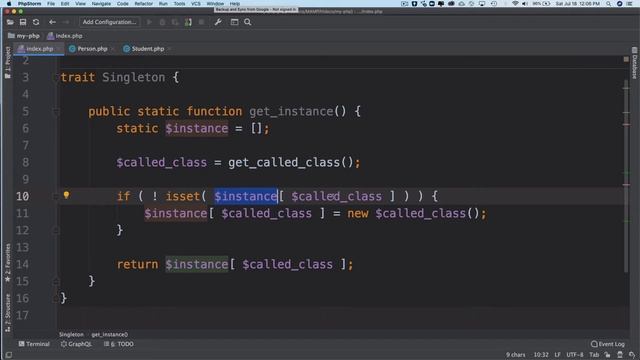Click the green Listen for PHP Debug Connections icon
This screenshot has height=360, width=640.
tap(188, 22)
